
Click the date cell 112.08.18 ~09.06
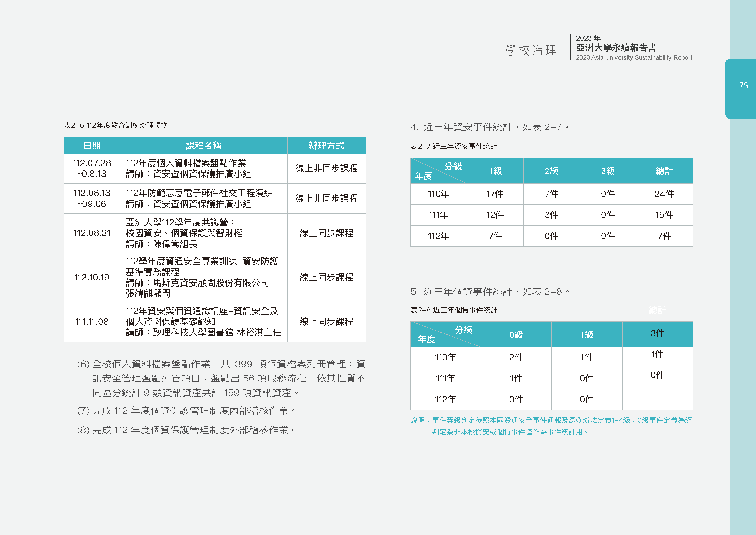[92, 198]
